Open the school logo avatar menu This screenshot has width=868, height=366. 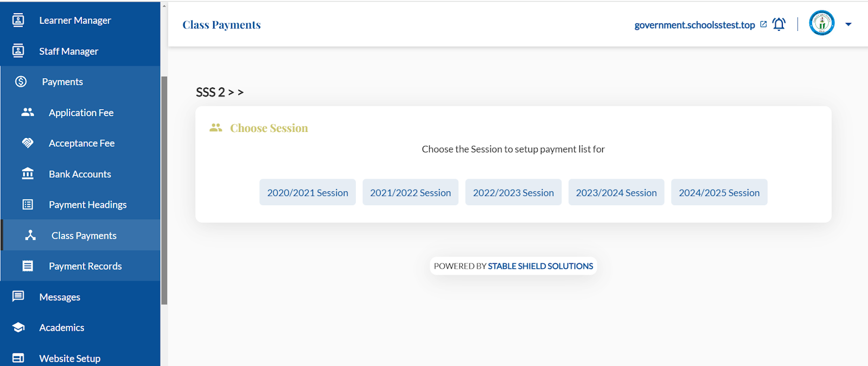coord(822,23)
